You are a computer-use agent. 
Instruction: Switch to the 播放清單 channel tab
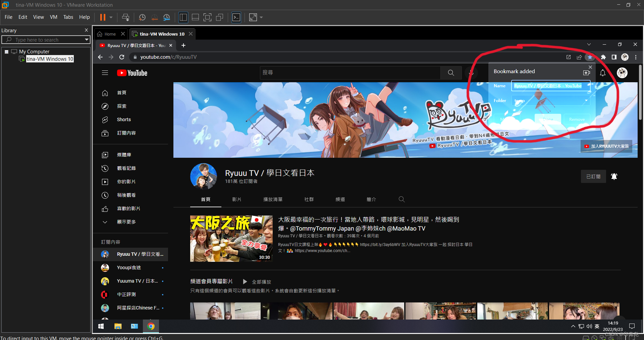click(x=273, y=199)
